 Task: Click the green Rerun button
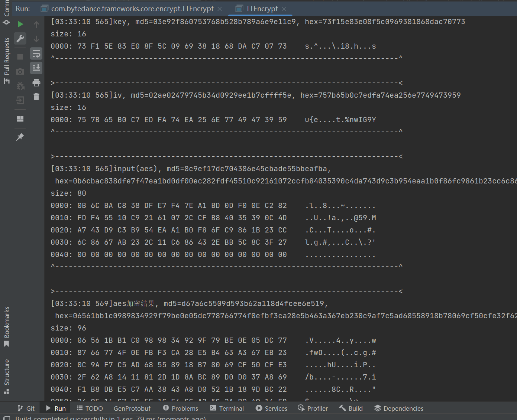[20, 25]
